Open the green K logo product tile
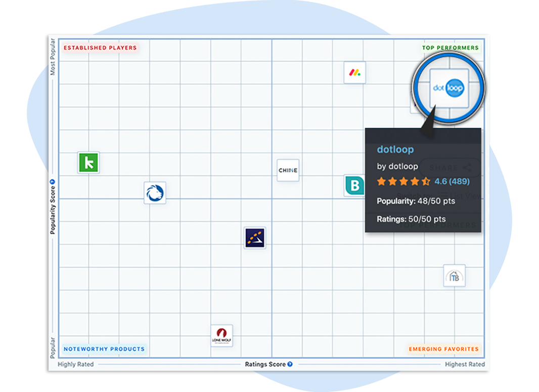Image resolution: width=539 pixels, height=392 pixels. point(88,163)
